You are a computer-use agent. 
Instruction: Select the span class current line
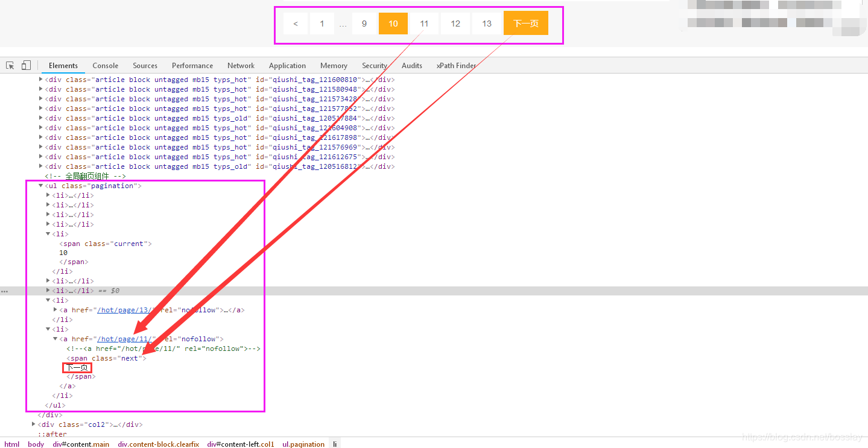tap(106, 244)
